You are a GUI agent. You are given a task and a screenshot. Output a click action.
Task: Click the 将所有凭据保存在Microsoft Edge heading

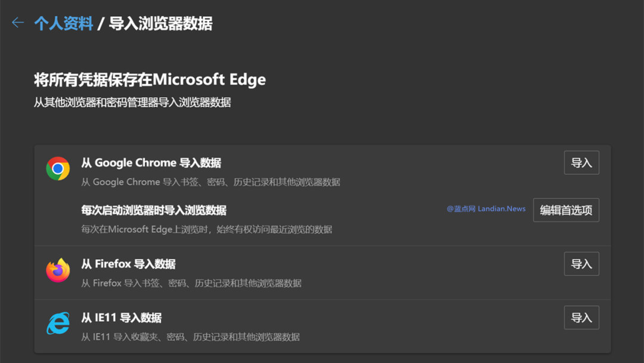tap(149, 79)
